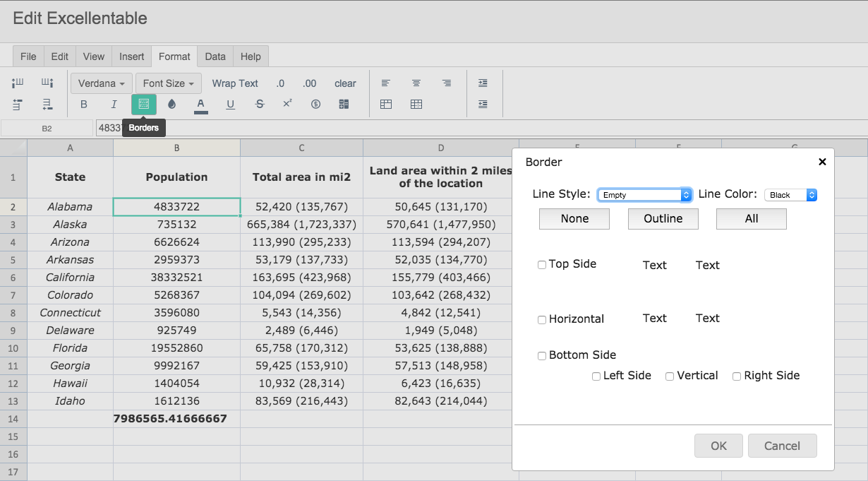
Task: Check the Vertical border option
Action: 670,376
